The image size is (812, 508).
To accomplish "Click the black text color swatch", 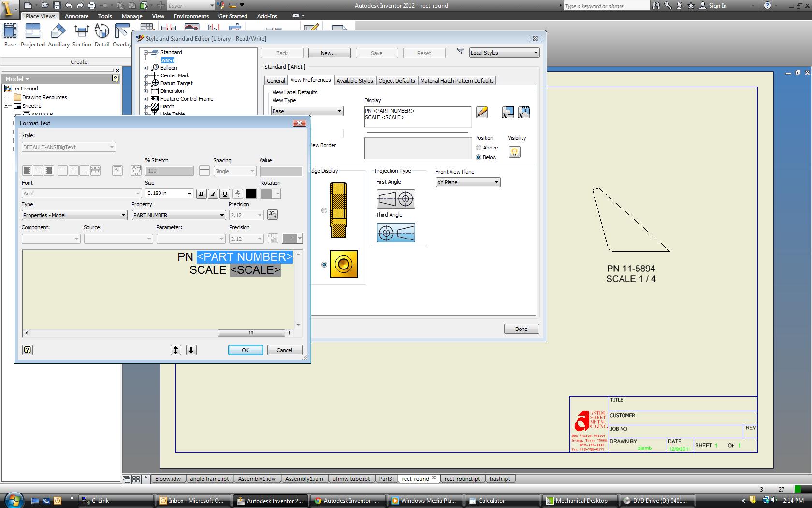I will pyautogui.click(x=252, y=194).
